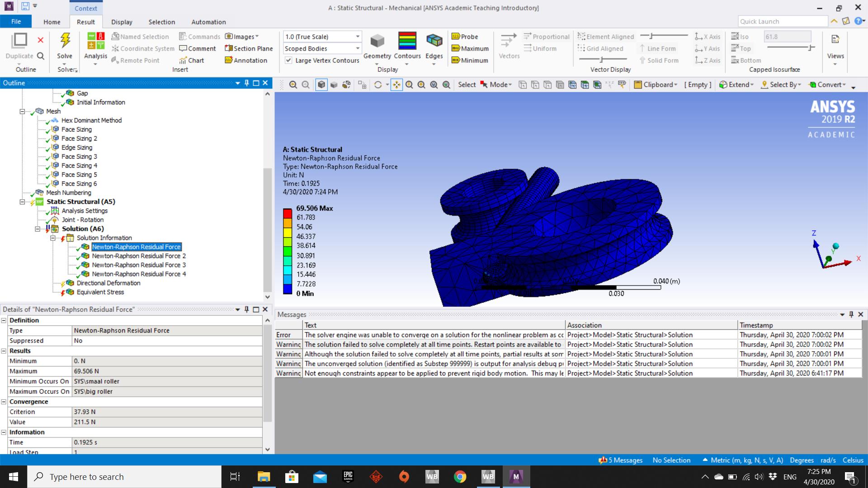Show the Maximum value label

click(x=470, y=48)
